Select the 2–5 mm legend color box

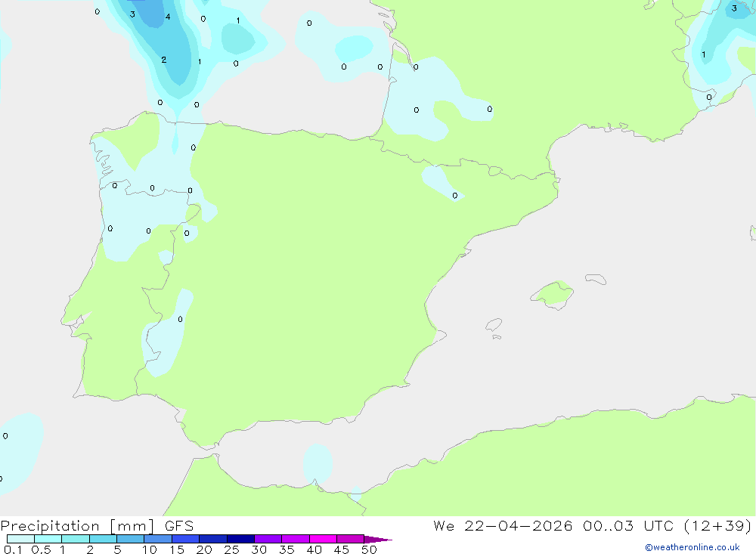pos(103,539)
